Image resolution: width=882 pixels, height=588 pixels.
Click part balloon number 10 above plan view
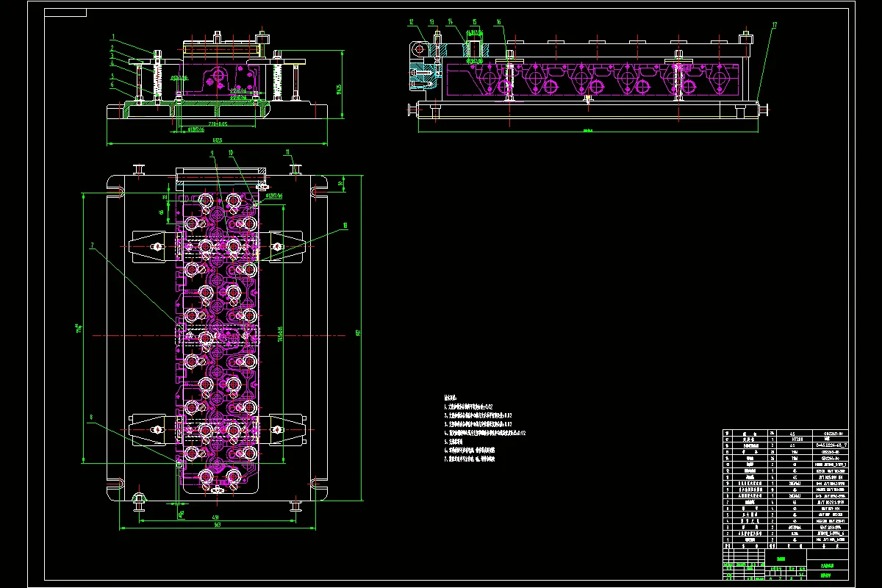231,153
